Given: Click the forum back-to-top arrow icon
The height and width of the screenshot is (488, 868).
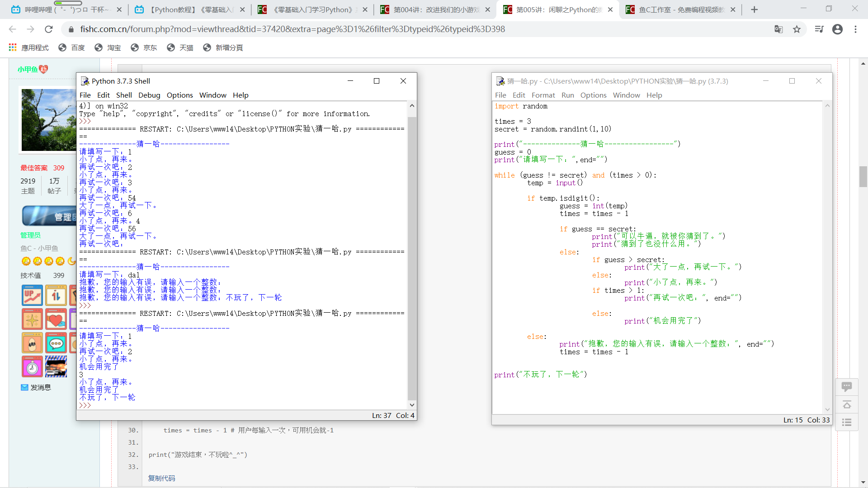Looking at the screenshot, I should tap(846, 405).
